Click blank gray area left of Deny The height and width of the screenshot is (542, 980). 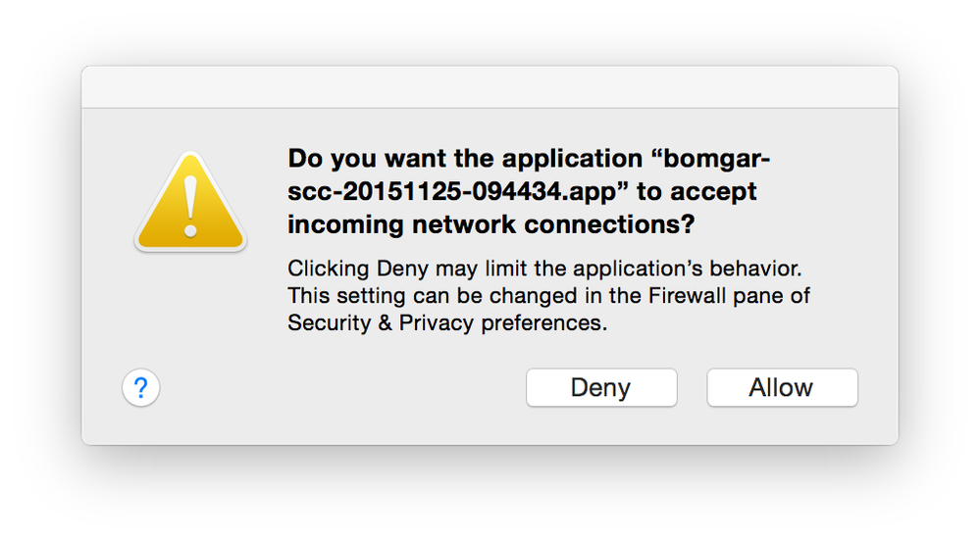pos(342,388)
